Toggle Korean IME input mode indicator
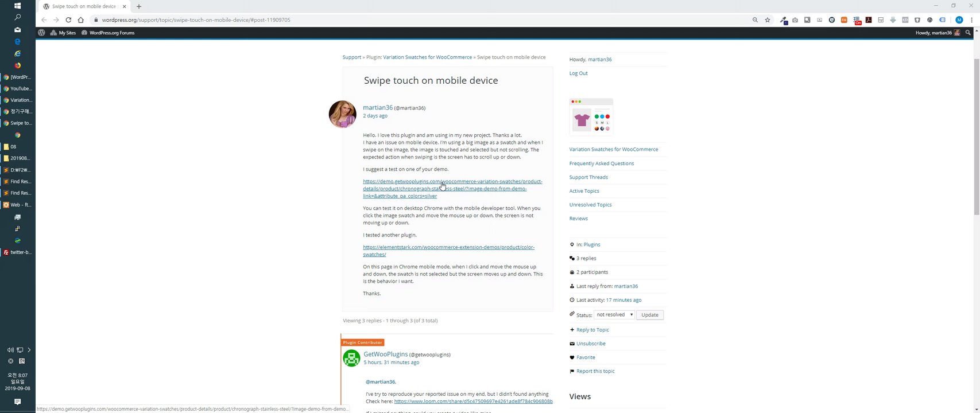 [22, 361]
